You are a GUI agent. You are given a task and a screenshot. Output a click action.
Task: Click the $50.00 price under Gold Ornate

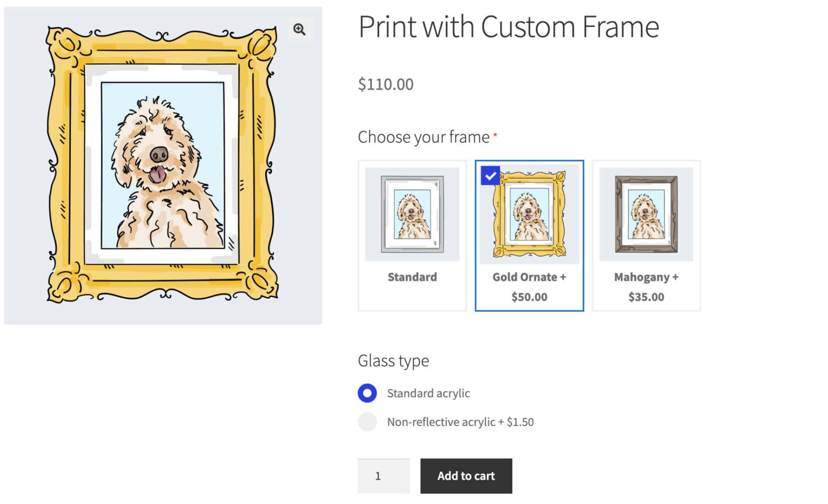coord(529,297)
